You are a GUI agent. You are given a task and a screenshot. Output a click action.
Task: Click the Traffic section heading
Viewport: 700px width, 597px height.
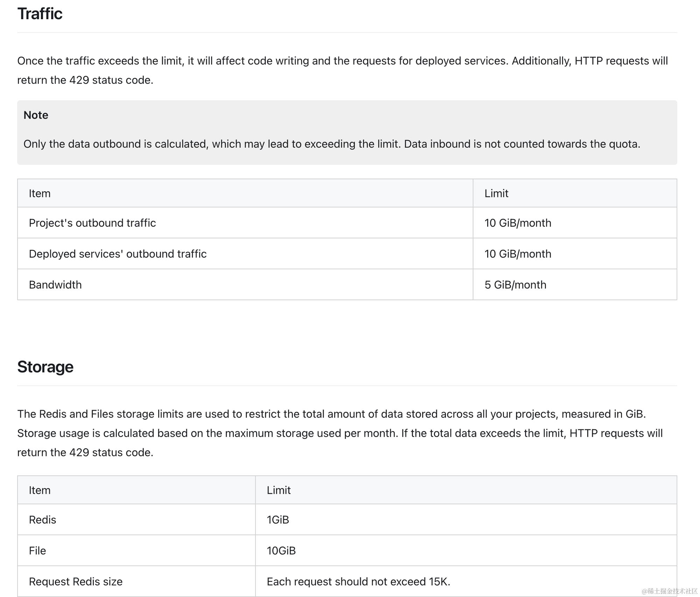coord(40,14)
